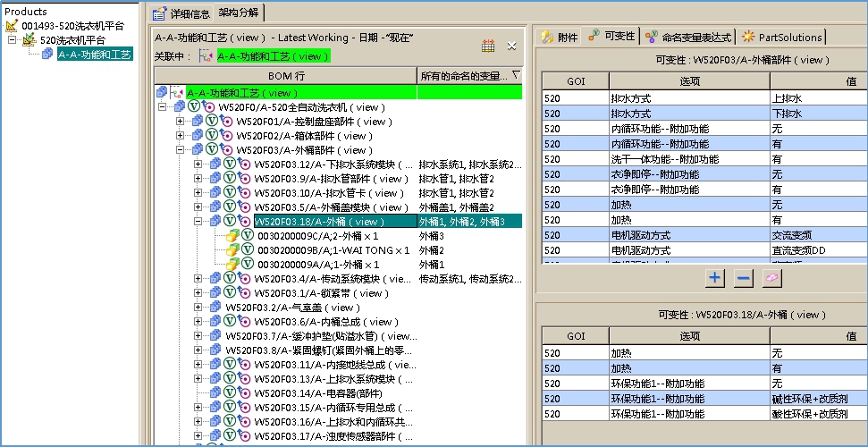Switch to the 详细信息 tab
Screen dimensions: 868x447
181,13
